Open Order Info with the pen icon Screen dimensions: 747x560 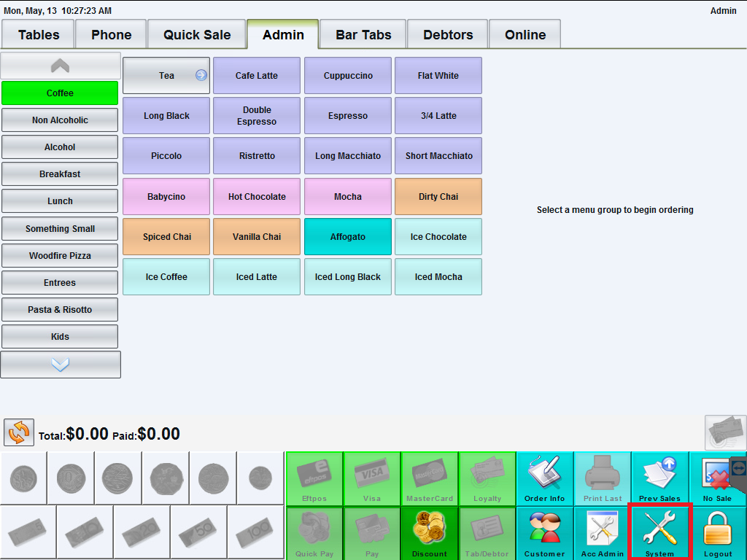544,478
